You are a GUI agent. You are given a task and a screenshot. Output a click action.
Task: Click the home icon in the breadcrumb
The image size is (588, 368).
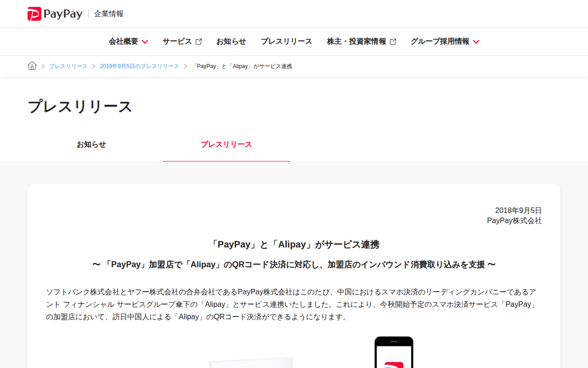32,66
